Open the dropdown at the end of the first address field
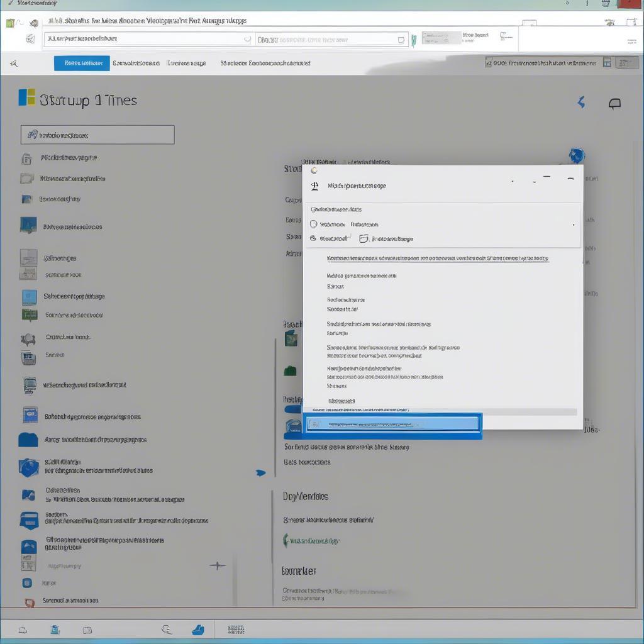This screenshot has width=644, height=644. click(247, 40)
